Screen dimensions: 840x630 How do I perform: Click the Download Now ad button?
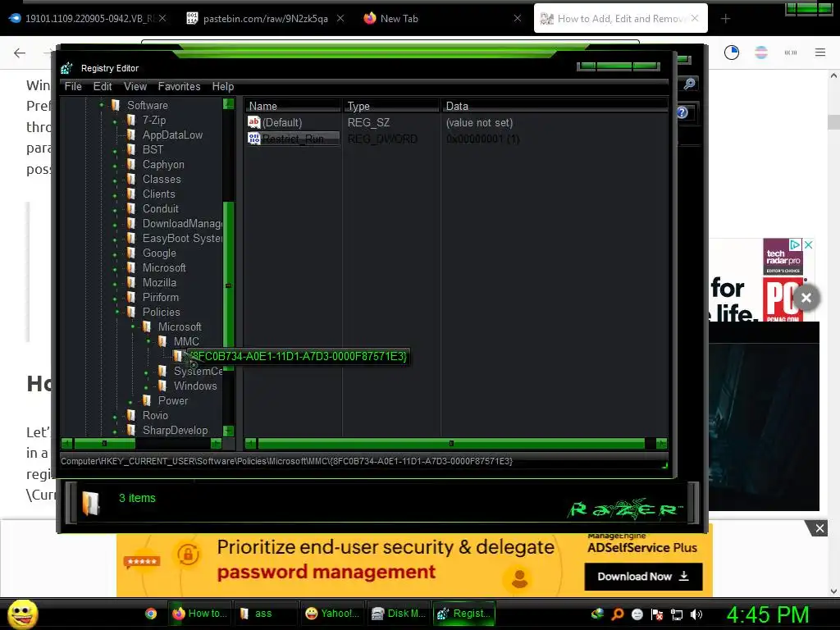(643, 577)
